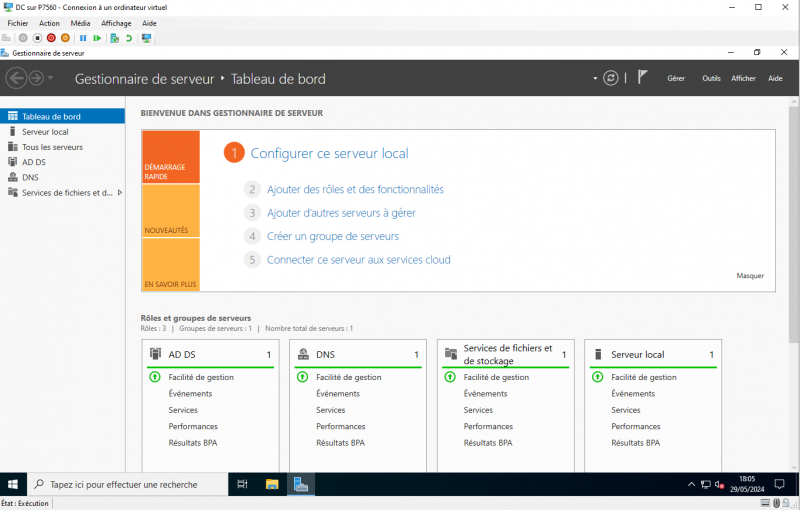
Task: Select AD DS in sidebar
Action: coord(62,162)
